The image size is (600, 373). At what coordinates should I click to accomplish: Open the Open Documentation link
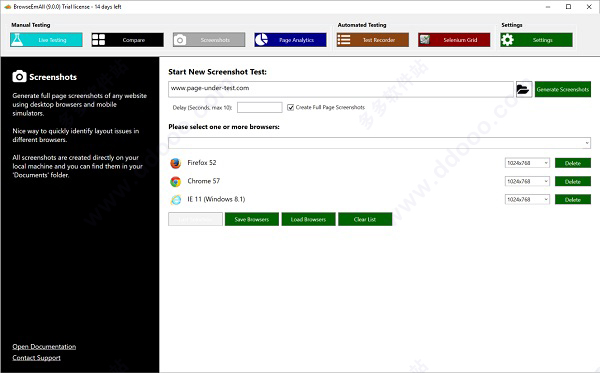(44, 347)
